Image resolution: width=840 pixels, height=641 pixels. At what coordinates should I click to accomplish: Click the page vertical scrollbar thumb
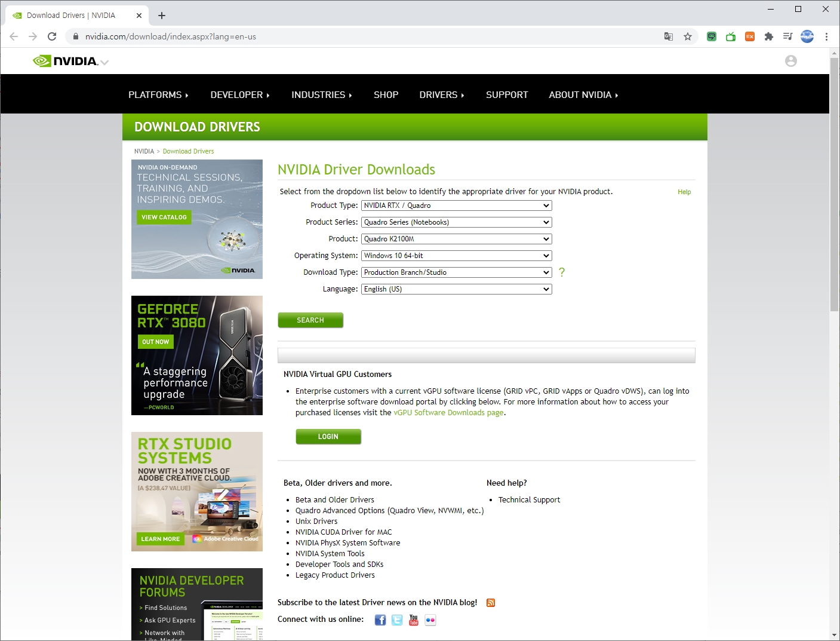pyautogui.click(x=835, y=185)
